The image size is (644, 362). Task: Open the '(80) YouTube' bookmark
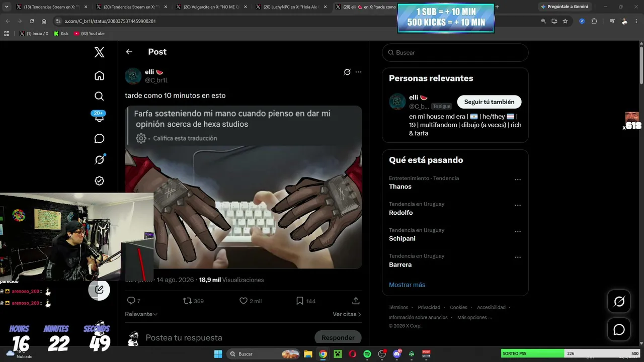[x=89, y=34]
